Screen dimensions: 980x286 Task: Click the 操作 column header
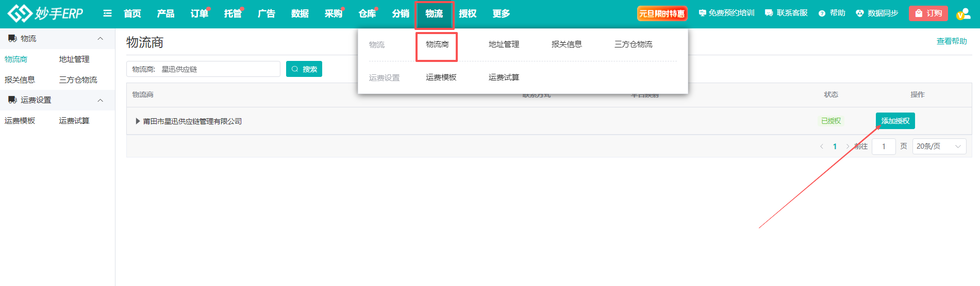point(918,95)
